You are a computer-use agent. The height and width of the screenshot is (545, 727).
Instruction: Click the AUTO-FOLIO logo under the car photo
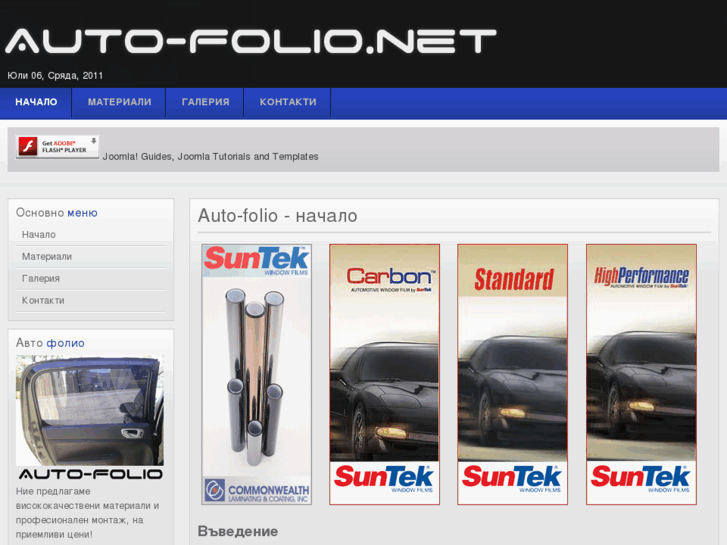pyautogui.click(x=91, y=474)
